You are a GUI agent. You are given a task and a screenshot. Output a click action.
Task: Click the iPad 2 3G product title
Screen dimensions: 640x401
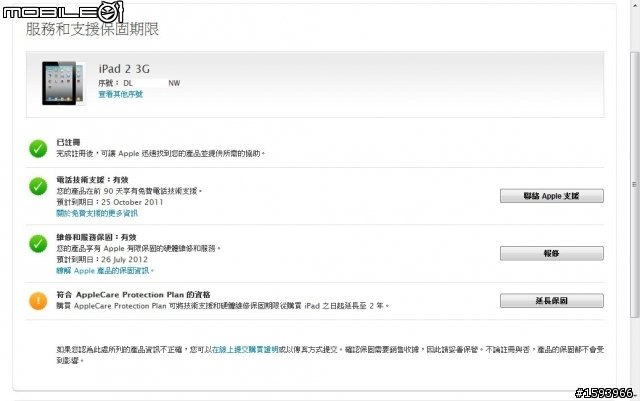pyautogui.click(x=124, y=69)
